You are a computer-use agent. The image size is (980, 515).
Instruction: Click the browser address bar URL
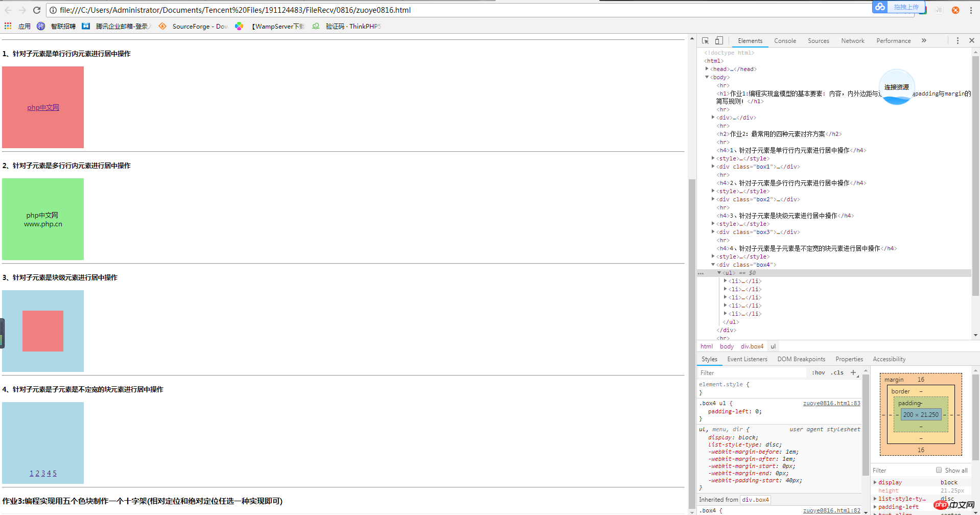235,10
